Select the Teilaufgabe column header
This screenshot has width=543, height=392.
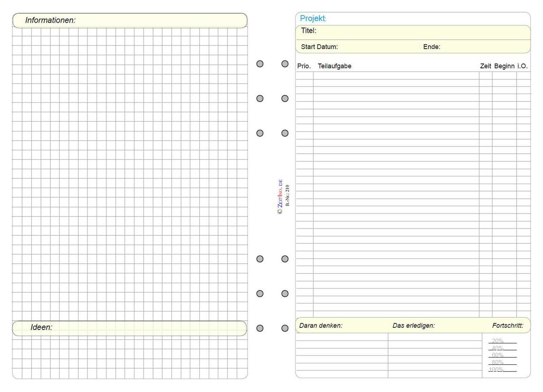[335, 66]
